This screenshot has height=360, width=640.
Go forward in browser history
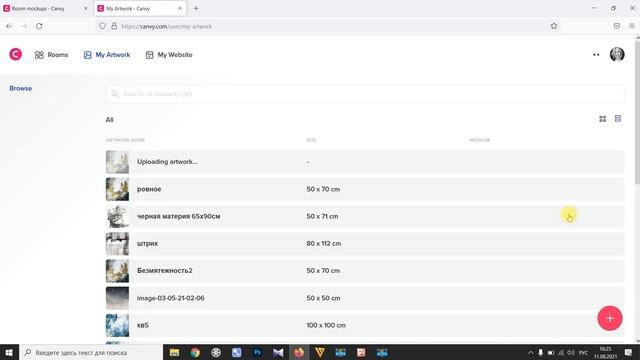click(x=24, y=26)
